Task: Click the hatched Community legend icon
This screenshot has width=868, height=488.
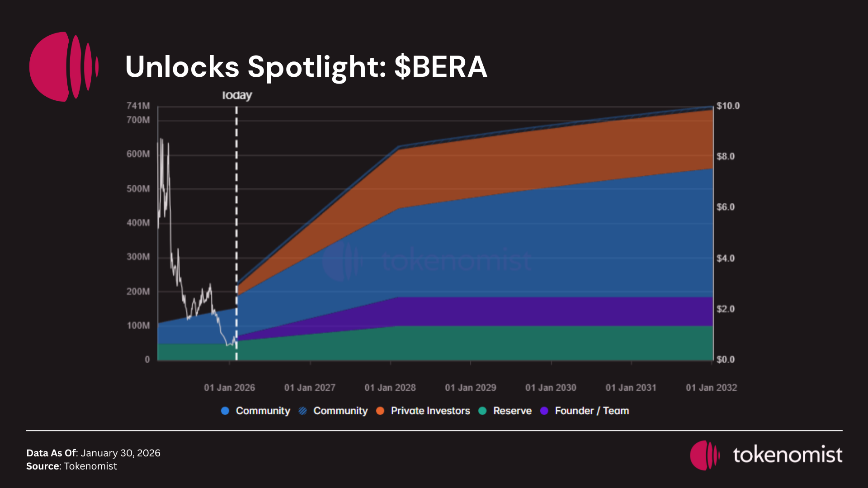Action: tap(303, 411)
